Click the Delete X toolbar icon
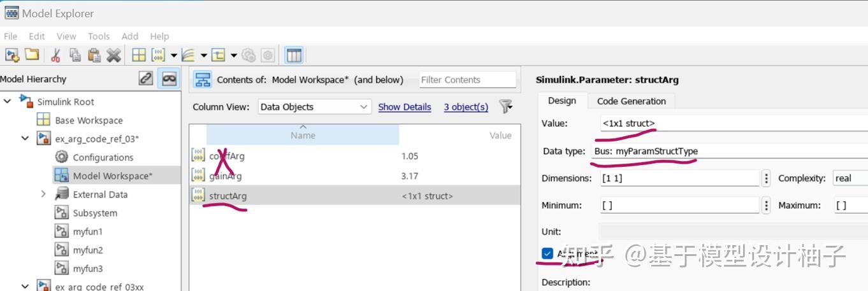This screenshot has height=291, width=868. click(x=113, y=55)
